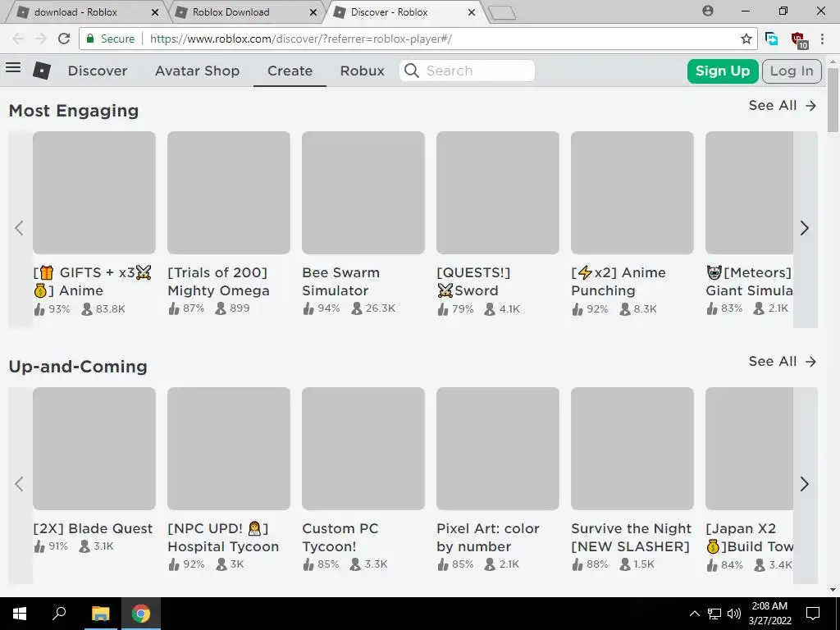Open the Survive the Night thumbnail

(632, 449)
